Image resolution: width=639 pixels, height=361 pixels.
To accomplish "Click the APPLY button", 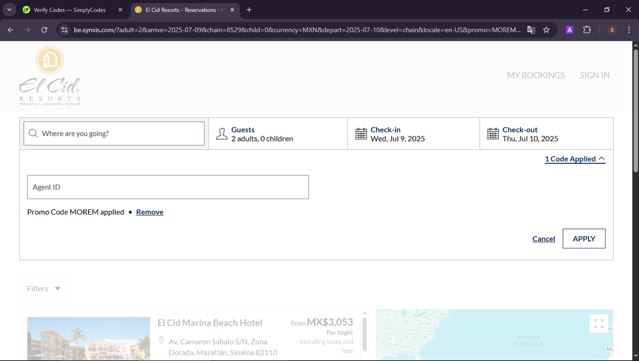I will 584,238.
